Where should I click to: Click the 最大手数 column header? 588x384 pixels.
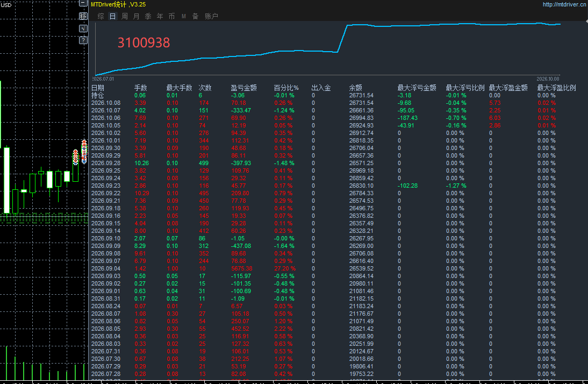[x=180, y=88]
